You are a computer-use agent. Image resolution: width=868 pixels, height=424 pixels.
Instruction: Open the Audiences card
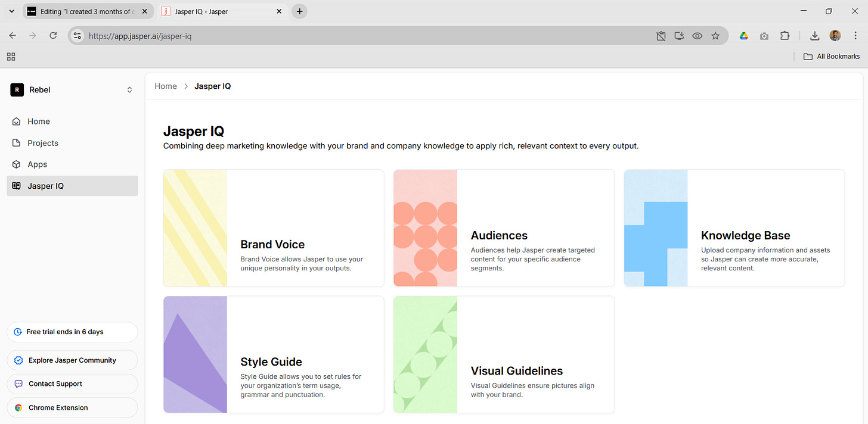pyautogui.click(x=504, y=228)
